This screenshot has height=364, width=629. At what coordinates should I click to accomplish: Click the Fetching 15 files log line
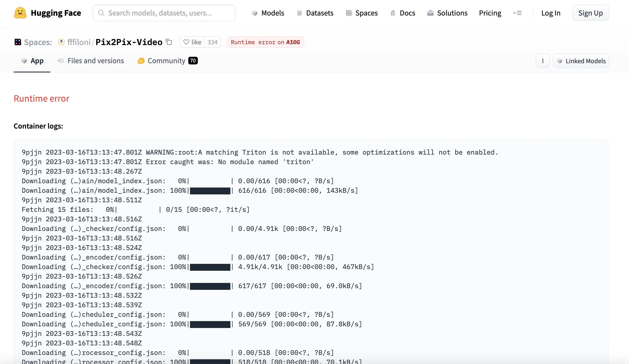coord(136,209)
